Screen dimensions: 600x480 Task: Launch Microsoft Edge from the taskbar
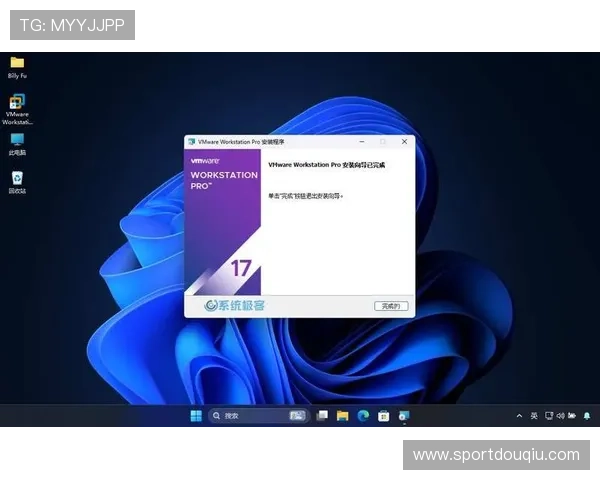coord(363,415)
